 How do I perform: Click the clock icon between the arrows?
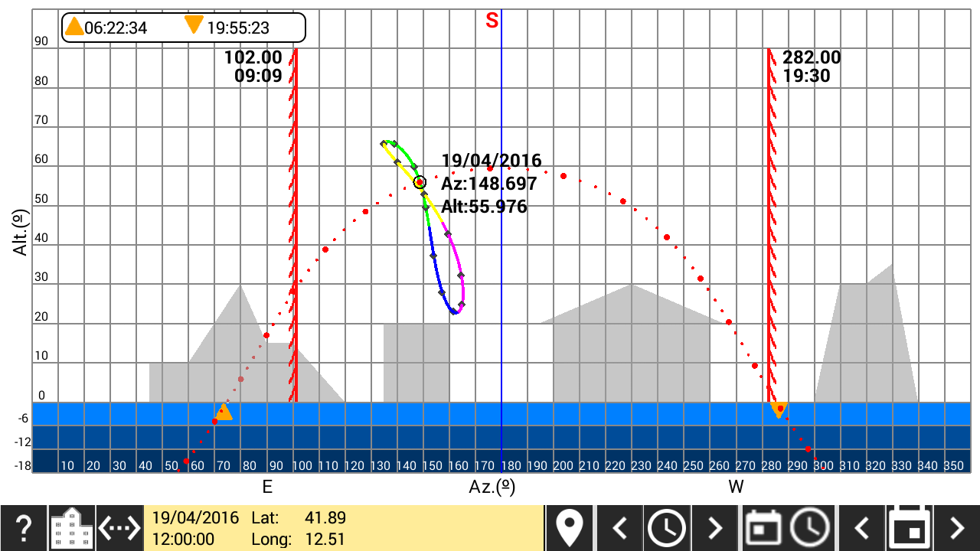coord(667,528)
